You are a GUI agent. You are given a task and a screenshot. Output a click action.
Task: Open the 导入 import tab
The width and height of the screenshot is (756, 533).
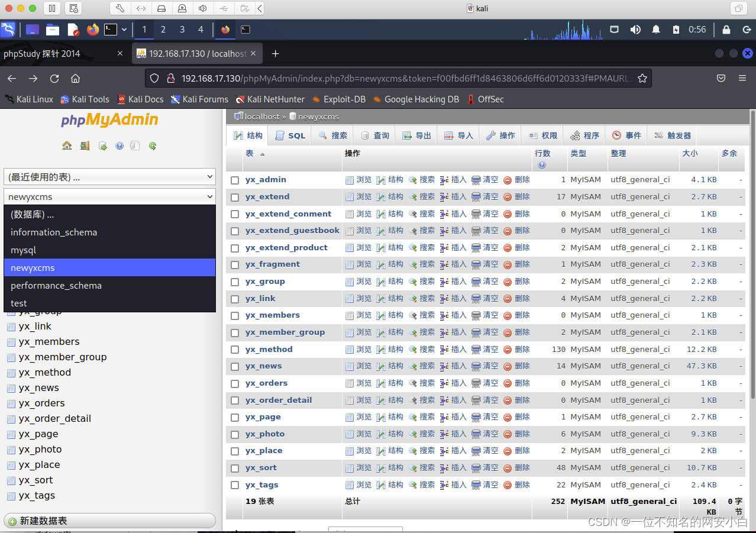tap(459, 135)
